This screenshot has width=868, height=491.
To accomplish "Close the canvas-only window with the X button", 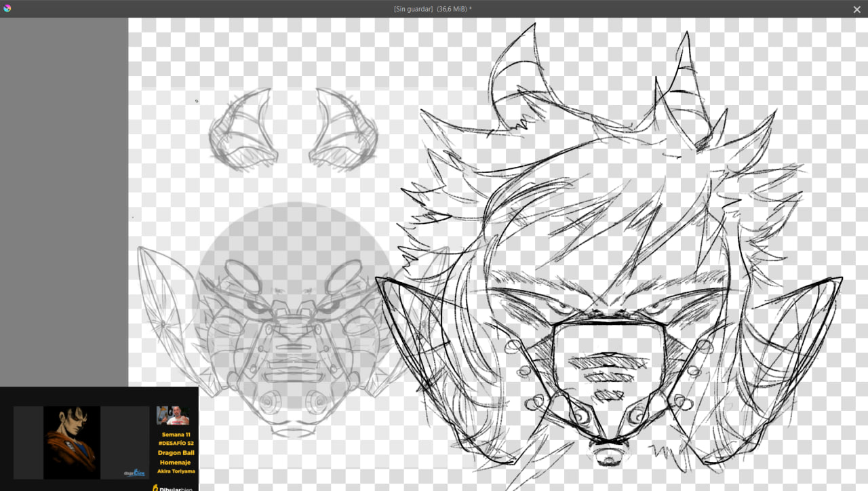I will (856, 9).
